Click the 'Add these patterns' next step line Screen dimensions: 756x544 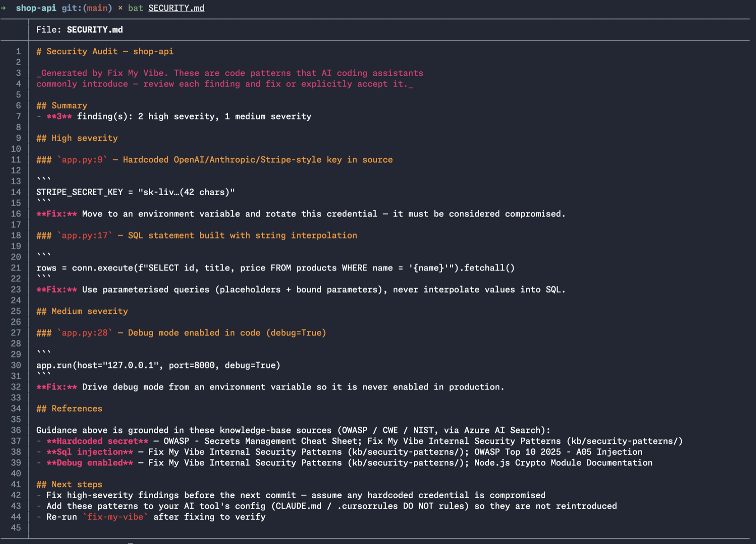(x=326, y=506)
